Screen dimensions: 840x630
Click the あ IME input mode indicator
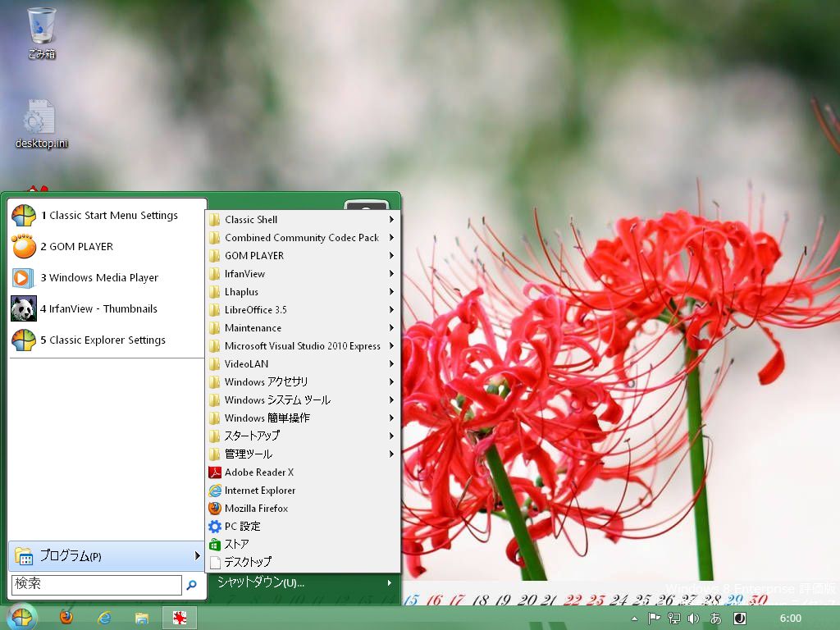[715, 619]
